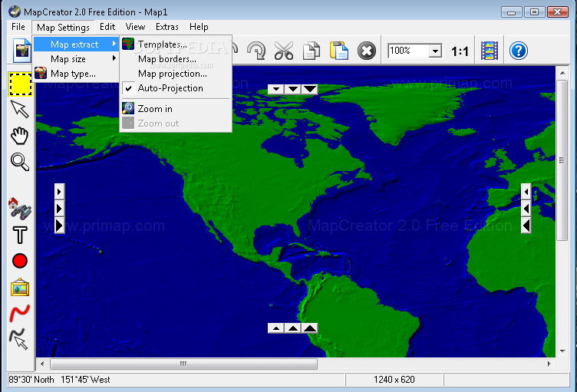Open the 100% zoom dropdown arrow
The height and width of the screenshot is (392, 577).
(x=435, y=51)
